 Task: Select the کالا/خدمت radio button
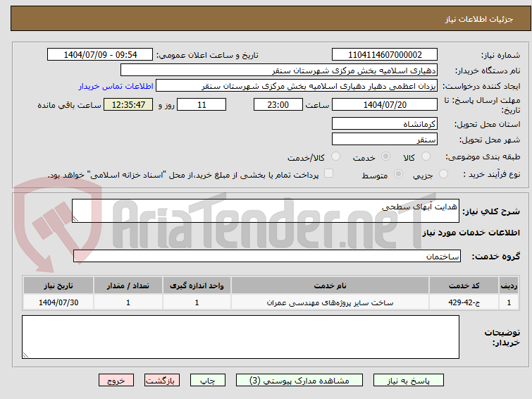pos(335,156)
